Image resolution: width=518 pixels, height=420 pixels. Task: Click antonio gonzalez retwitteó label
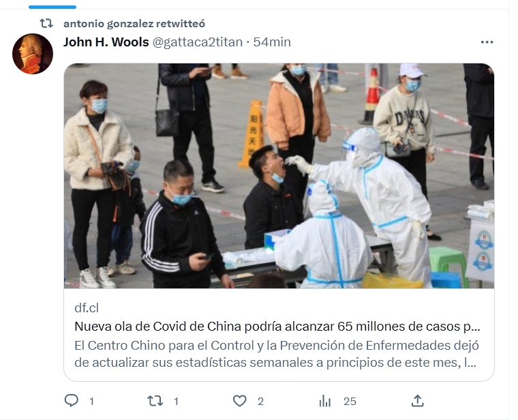(x=134, y=24)
